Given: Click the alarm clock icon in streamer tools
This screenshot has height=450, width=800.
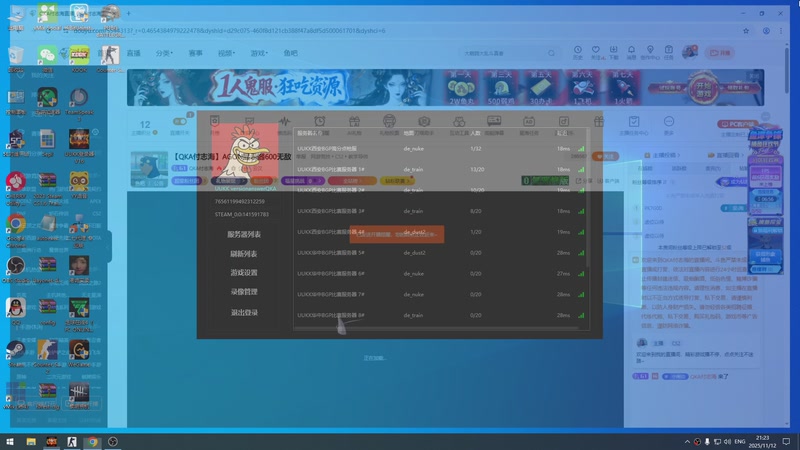Looking at the screenshot, I should pos(319,121).
